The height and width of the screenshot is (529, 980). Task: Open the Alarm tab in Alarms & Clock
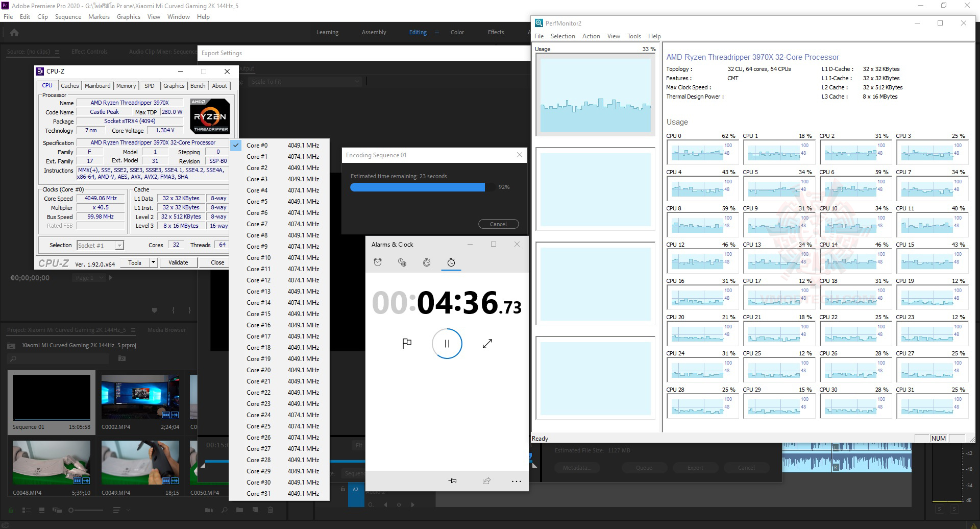pyautogui.click(x=378, y=262)
